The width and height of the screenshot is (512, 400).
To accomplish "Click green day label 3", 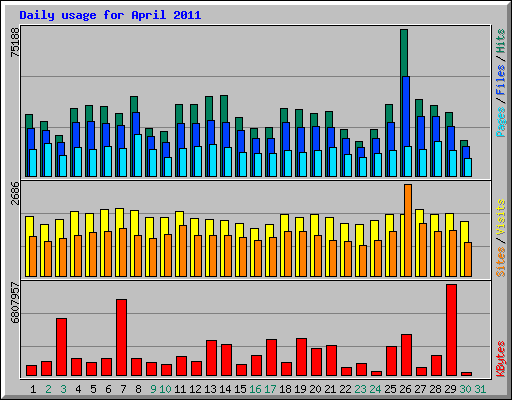I will [x=63, y=389].
